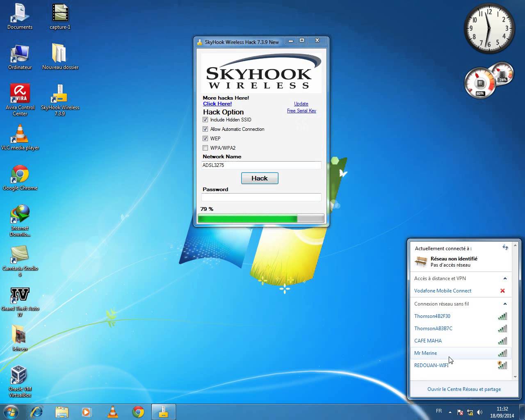
Task: Launch Grand Theft Auto IV shortcut
Action: [x=20, y=301]
